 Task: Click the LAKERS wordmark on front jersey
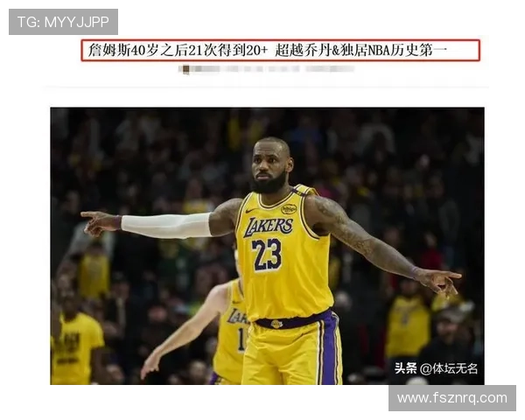click(269, 226)
